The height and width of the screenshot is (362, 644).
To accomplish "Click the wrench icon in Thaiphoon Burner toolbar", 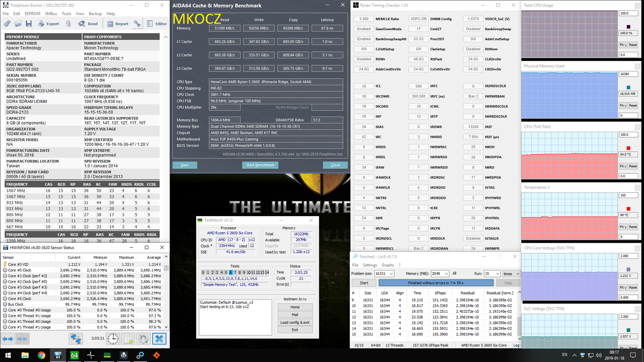I will coord(138,24).
